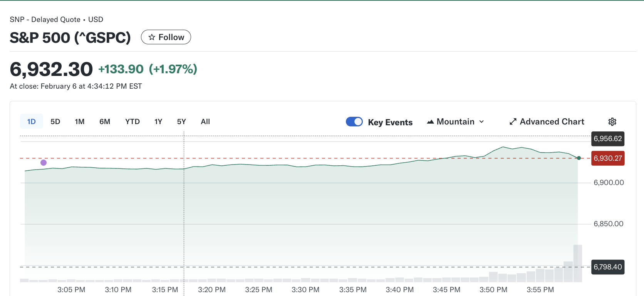Click the S&P 500 (^GSPC) title
This screenshot has width=644, height=296.
pos(70,38)
